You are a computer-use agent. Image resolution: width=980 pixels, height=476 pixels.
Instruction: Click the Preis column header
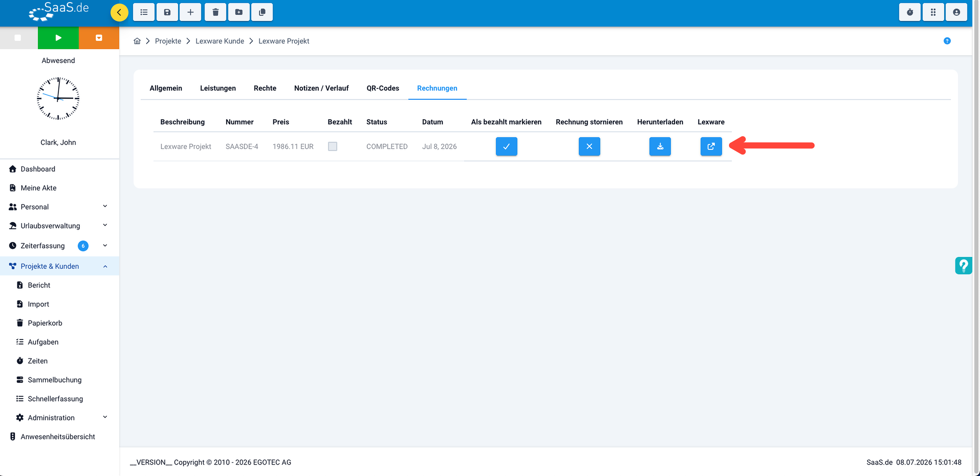click(281, 122)
